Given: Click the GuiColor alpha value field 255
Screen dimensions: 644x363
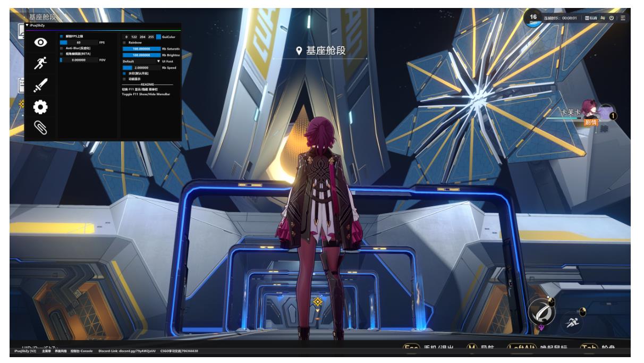Looking at the screenshot, I should tap(151, 37).
